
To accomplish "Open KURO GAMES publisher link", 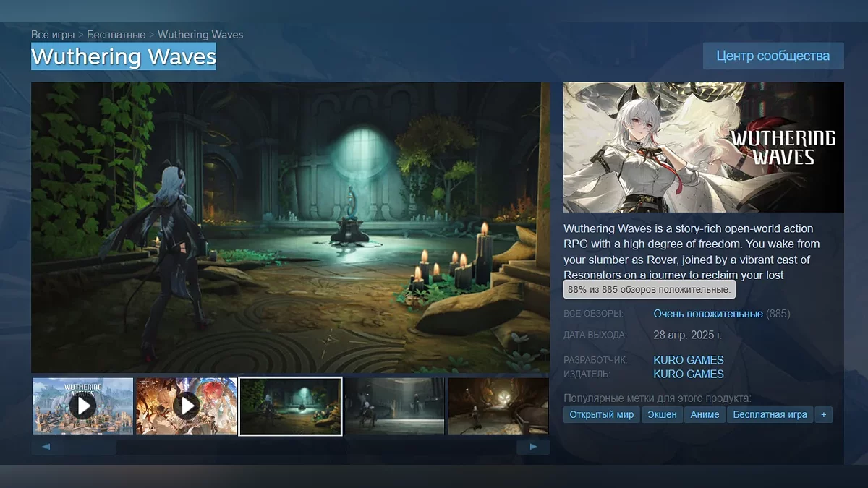I will click(x=688, y=374).
